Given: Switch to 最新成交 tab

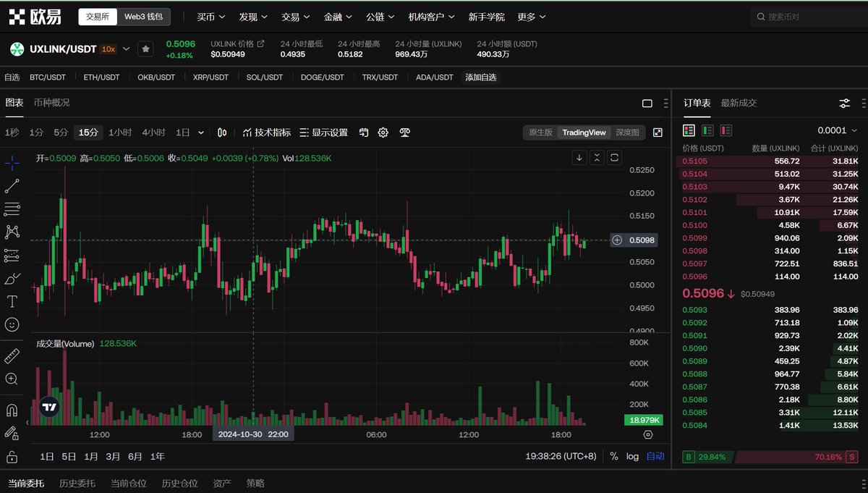Looking at the screenshot, I should [739, 103].
